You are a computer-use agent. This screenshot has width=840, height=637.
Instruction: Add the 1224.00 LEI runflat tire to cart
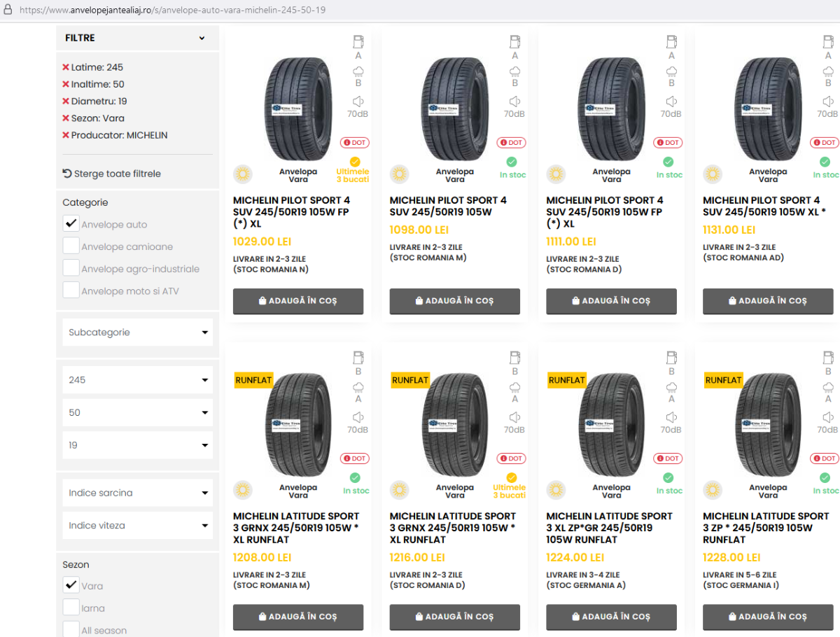coord(612,617)
